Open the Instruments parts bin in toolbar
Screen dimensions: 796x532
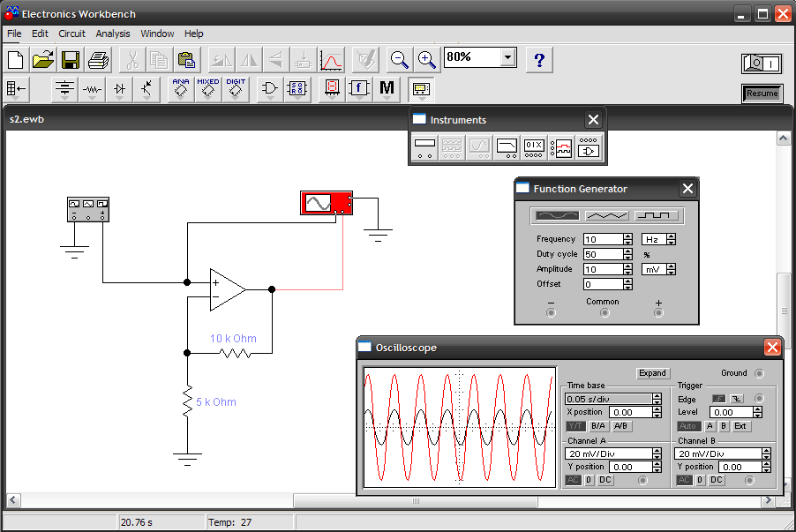click(421, 89)
